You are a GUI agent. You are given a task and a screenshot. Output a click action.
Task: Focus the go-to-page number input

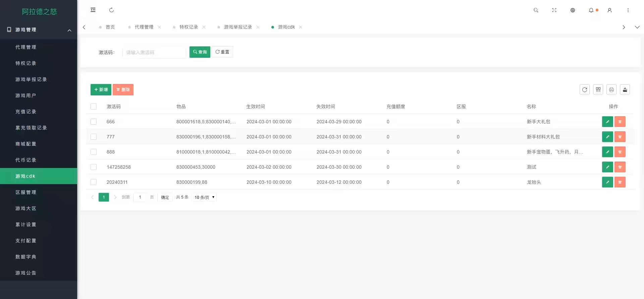point(140,197)
